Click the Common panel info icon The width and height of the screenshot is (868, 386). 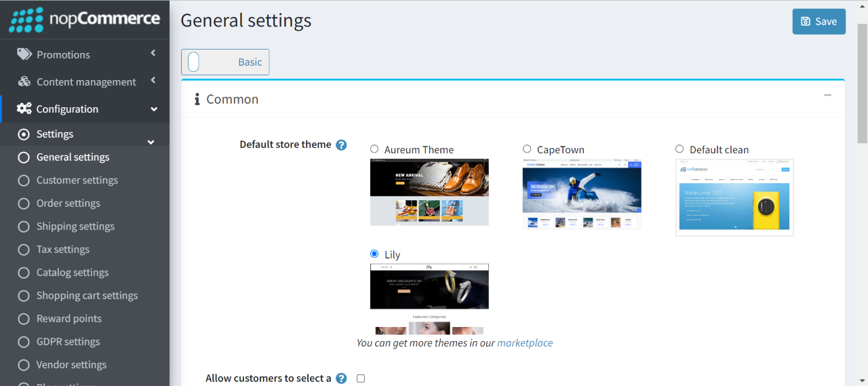click(x=197, y=100)
